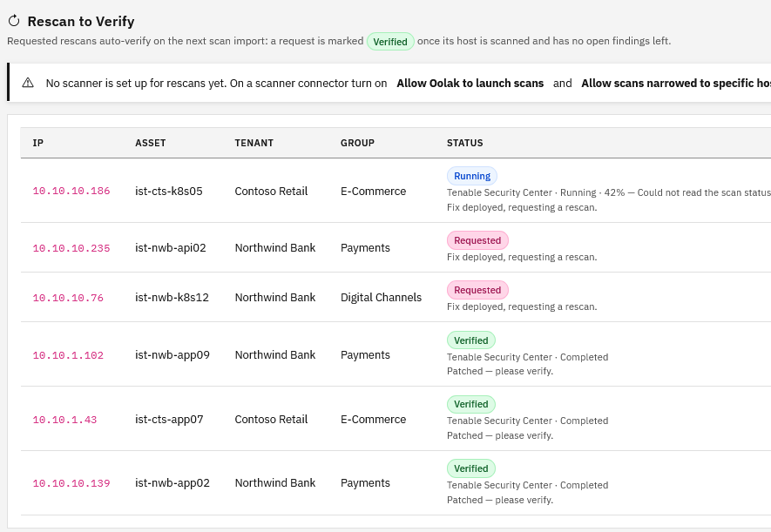771x532 pixels.
Task: Select asset ist-cts-app07
Action: click(x=169, y=419)
